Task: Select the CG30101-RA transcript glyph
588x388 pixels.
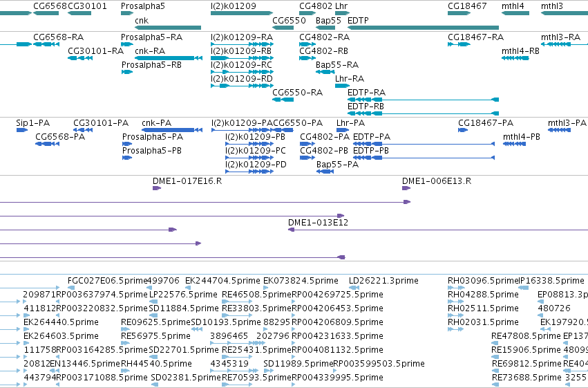Action: [80, 58]
